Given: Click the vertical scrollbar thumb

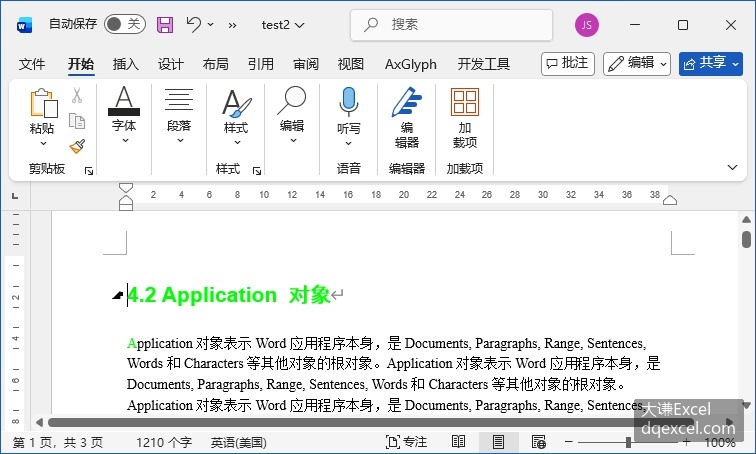Looking at the screenshot, I should (x=746, y=239).
